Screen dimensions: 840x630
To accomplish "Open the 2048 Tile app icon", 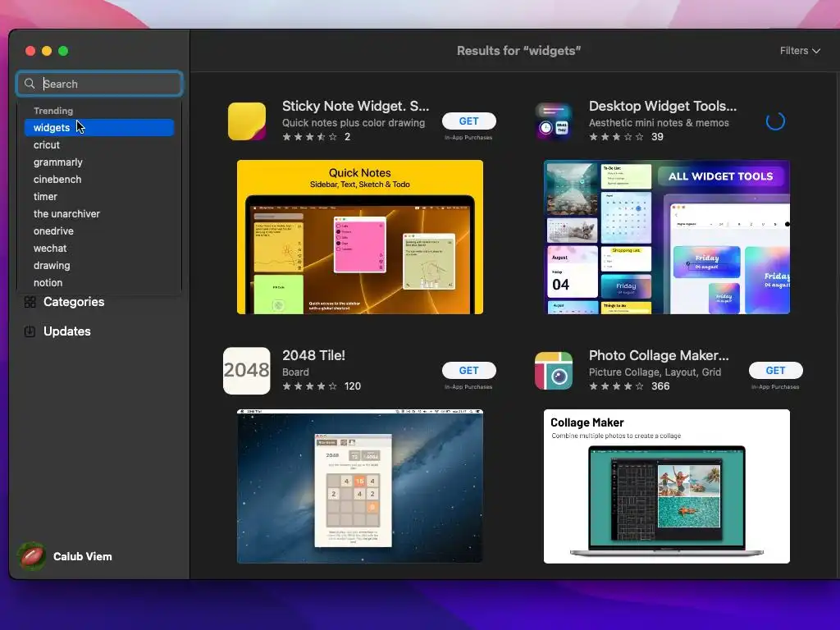I will [246, 371].
